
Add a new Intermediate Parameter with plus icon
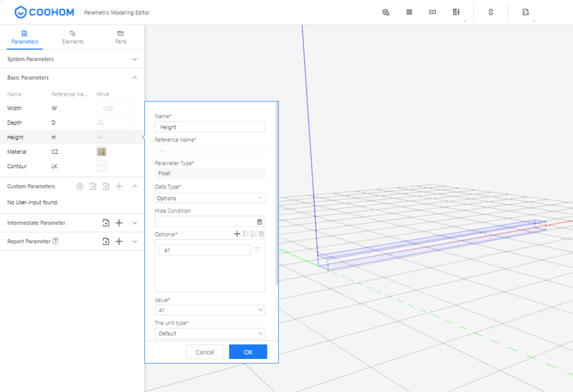pos(119,223)
